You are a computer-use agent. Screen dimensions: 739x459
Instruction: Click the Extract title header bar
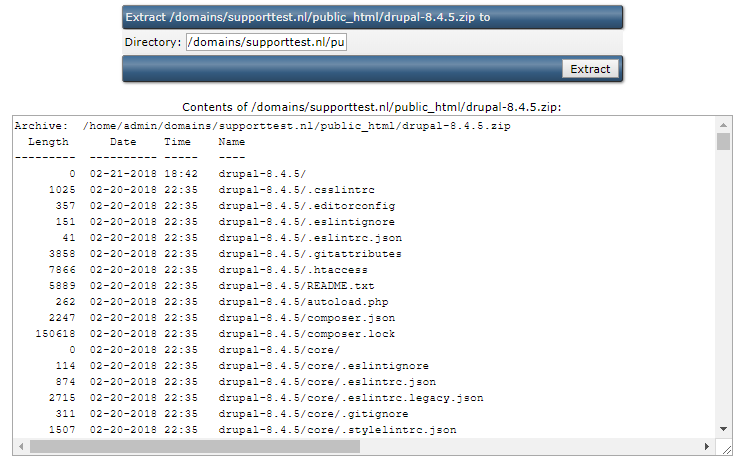(372, 17)
